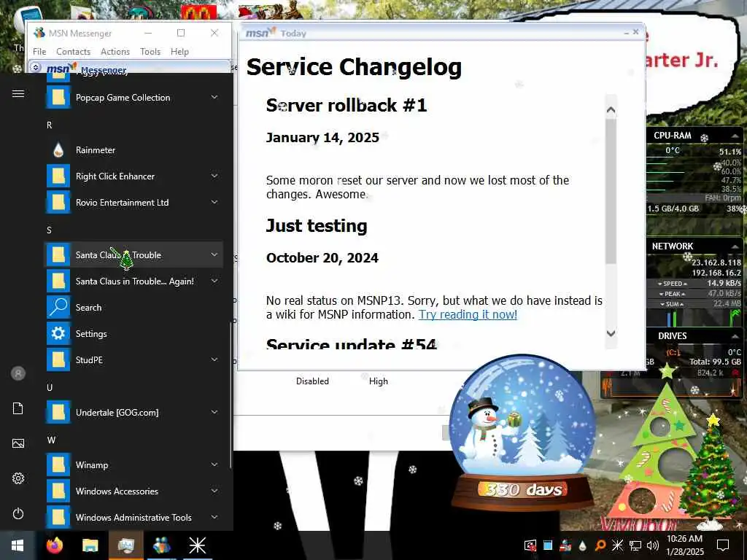Image resolution: width=747 pixels, height=560 pixels.
Task: Click changelog scrollbar down arrow
Action: (611, 332)
